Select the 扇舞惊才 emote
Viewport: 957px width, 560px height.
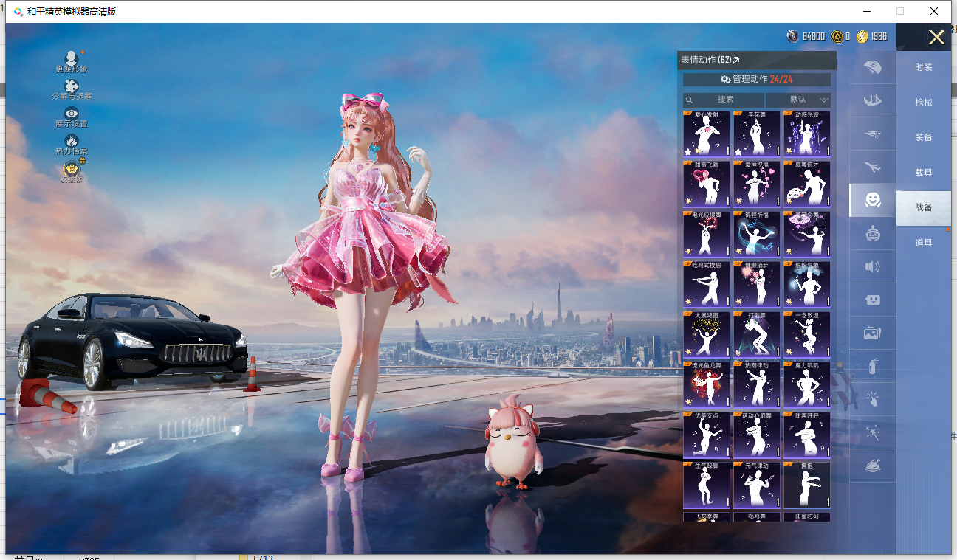click(807, 184)
